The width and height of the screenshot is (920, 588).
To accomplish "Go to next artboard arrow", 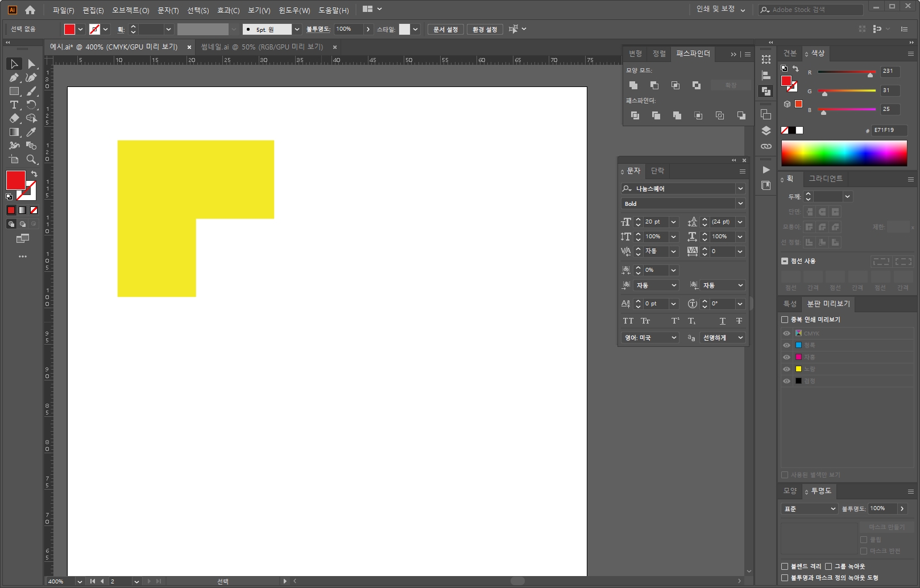I will tap(150, 581).
